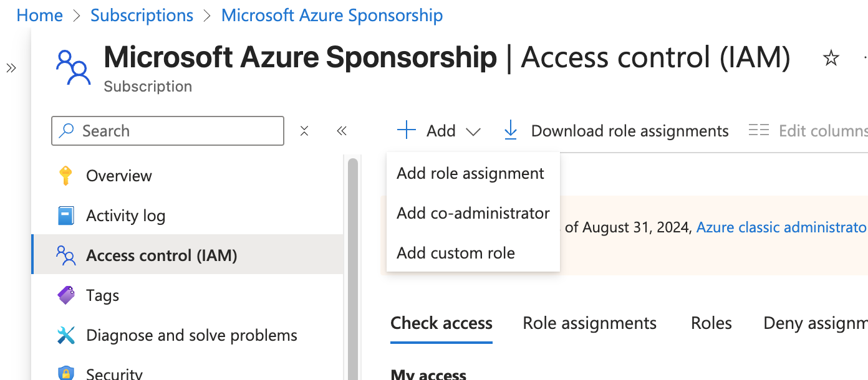
Task: Click the Diagnose wrench icon
Action: [x=65, y=335]
